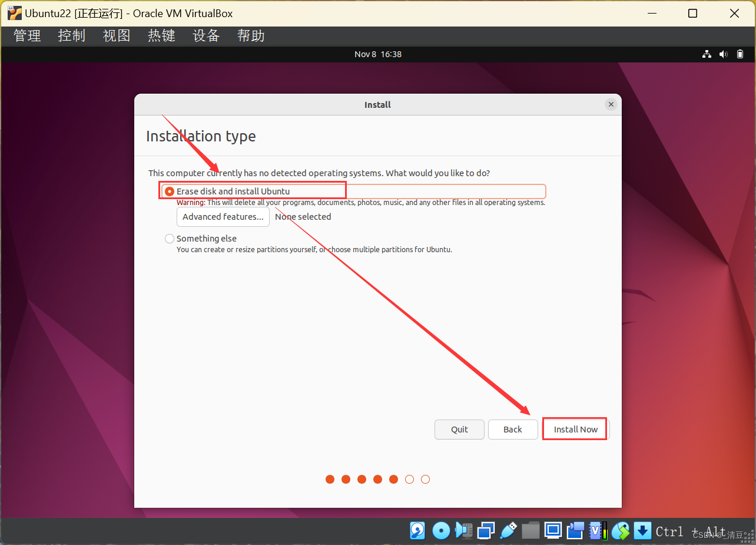Viewport: 756px width, 545px height.
Task: Click the Installation type heading
Action: [x=201, y=136]
